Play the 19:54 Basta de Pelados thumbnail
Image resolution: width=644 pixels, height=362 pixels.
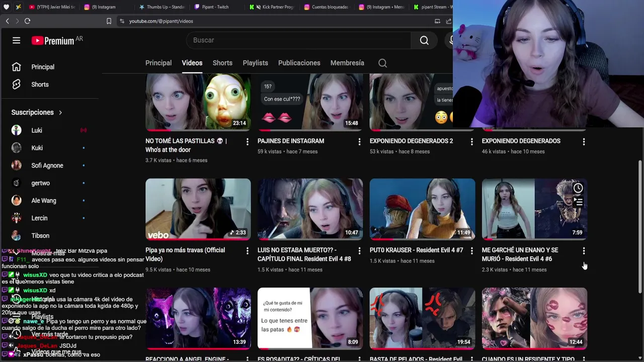[423, 318]
